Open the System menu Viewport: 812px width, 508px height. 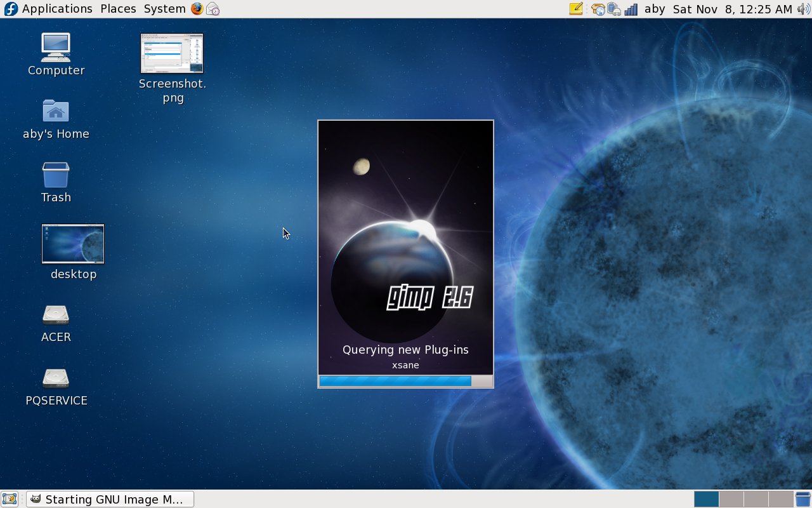164,9
